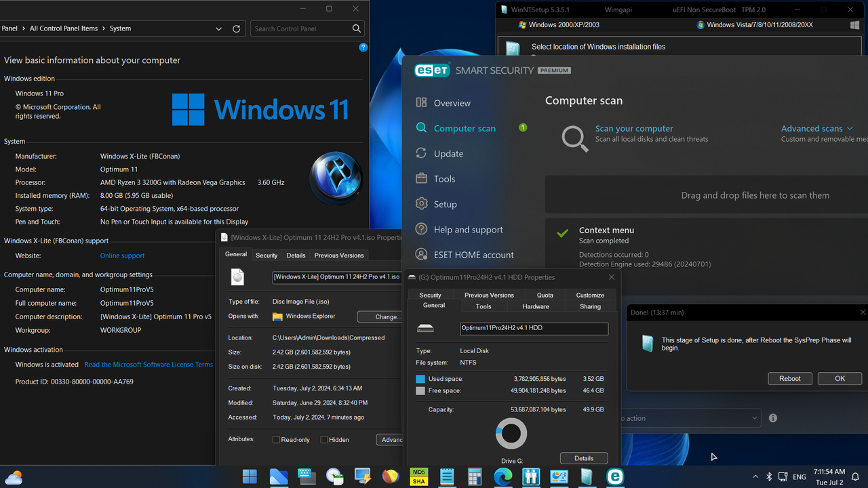Click the Online support link

[122, 256]
